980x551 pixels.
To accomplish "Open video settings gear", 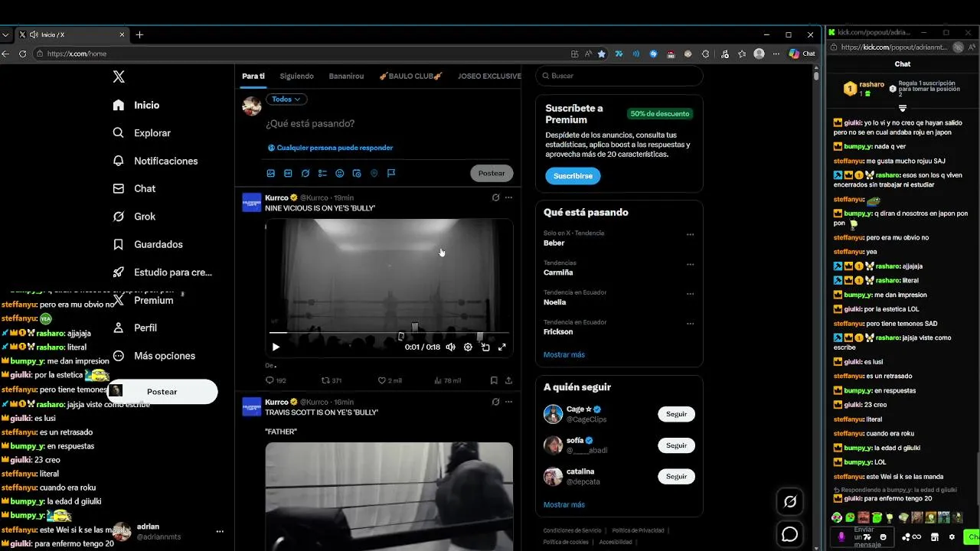I will coord(468,347).
